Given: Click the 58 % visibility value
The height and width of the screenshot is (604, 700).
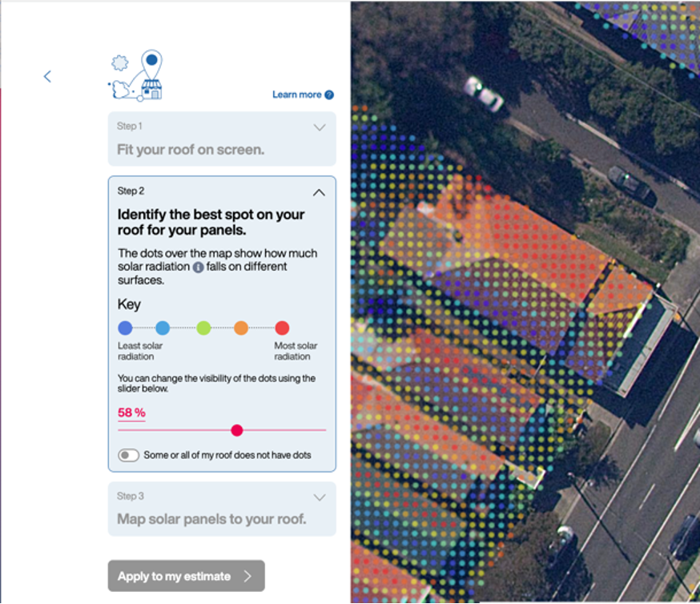Looking at the screenshot, I should pyautogui.click(x=131, y=413).
